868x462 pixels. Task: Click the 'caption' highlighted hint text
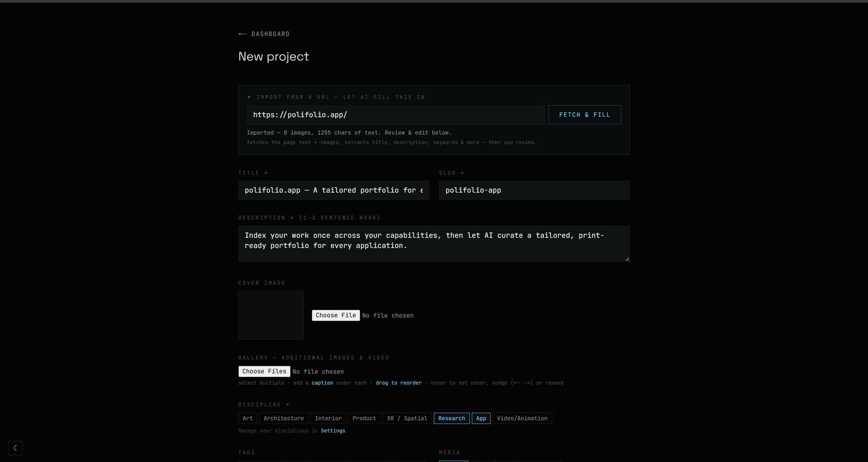322,383
